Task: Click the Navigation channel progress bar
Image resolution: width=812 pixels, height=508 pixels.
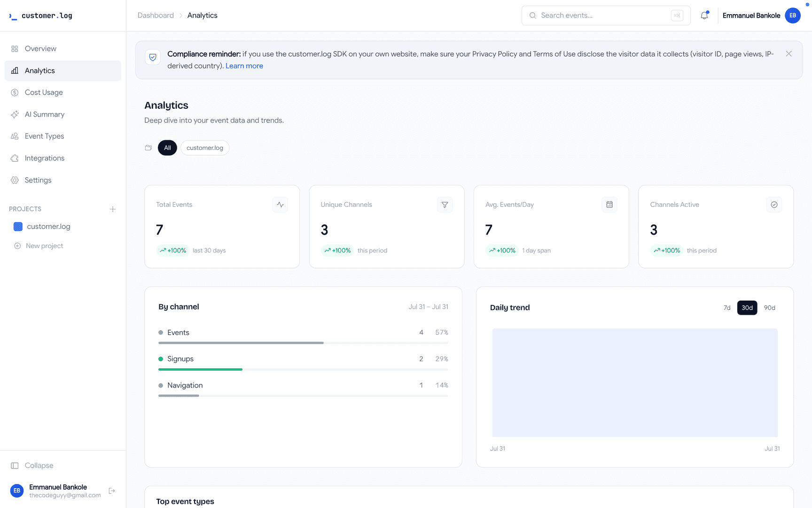Action: tap(303, 396)
